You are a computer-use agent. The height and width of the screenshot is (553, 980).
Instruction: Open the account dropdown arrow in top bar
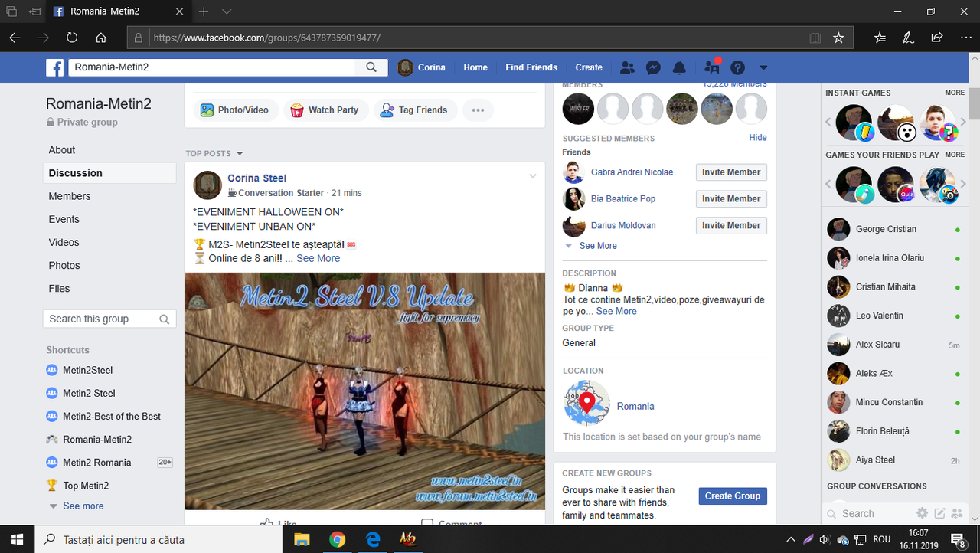coord(763,67)
